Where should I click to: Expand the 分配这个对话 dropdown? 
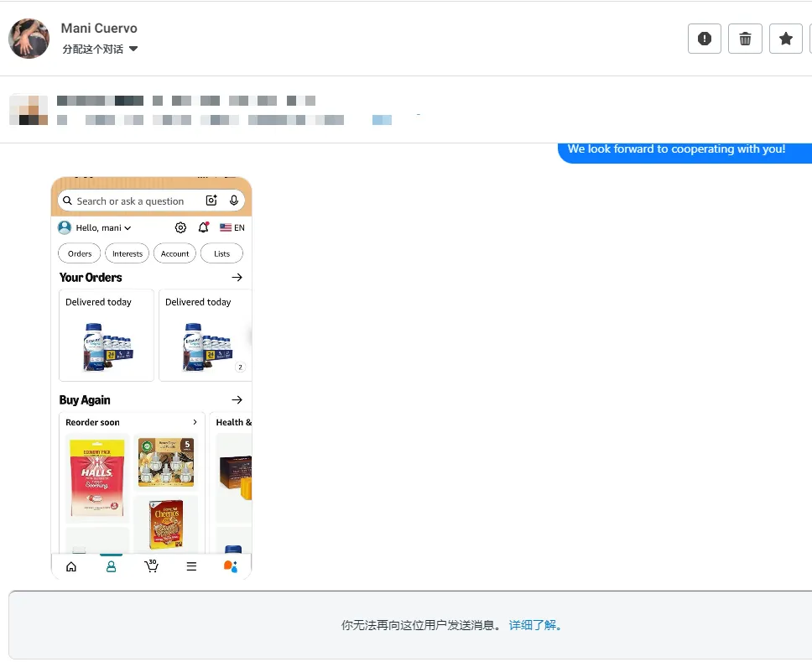tap(100, 50)
